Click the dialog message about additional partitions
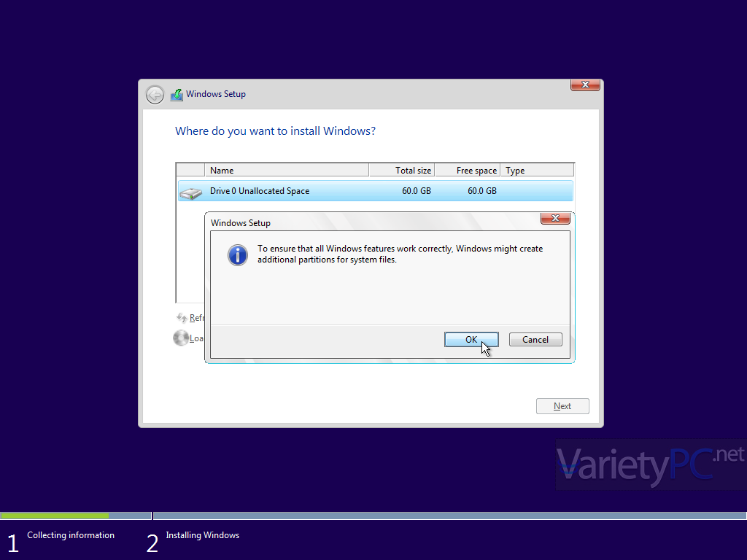Viewport: 747px width, 560px height. click(400, 254)
